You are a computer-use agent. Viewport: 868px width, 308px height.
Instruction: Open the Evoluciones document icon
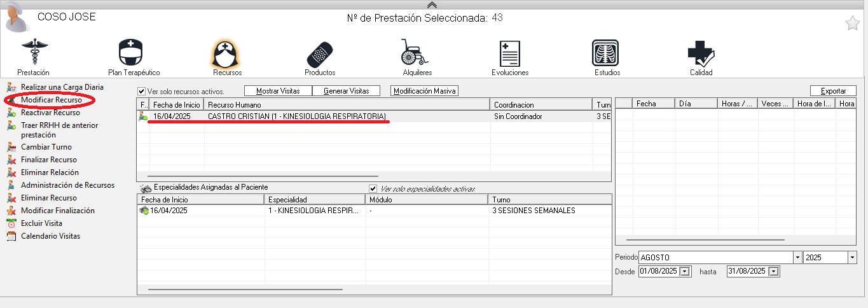click(x=510, y=52)
